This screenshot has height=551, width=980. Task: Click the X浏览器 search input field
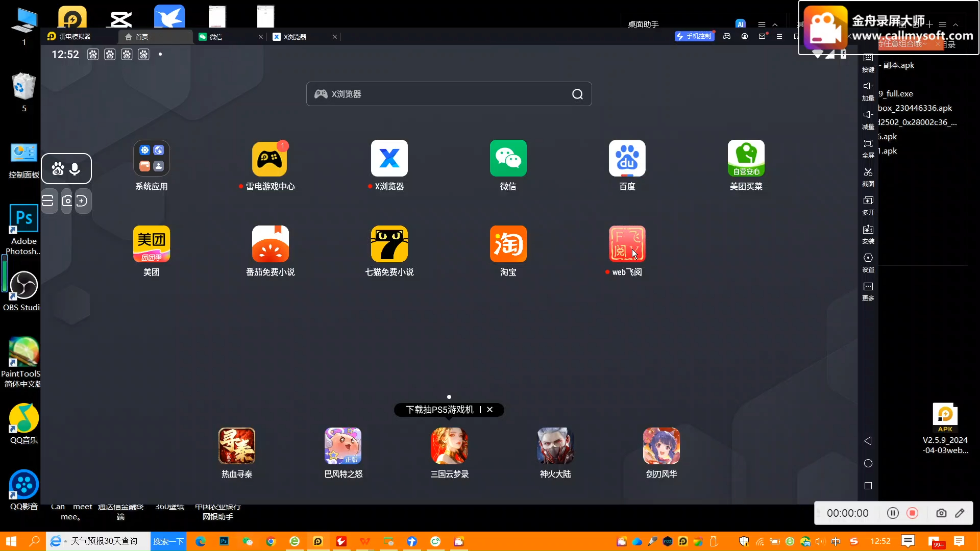[x=449, y=94]
